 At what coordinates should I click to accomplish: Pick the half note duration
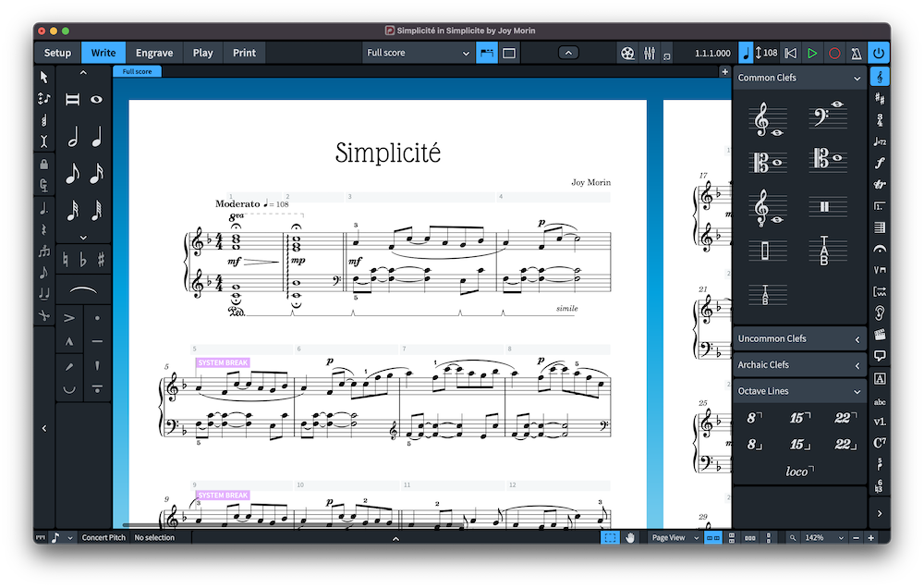pos(72,137)
